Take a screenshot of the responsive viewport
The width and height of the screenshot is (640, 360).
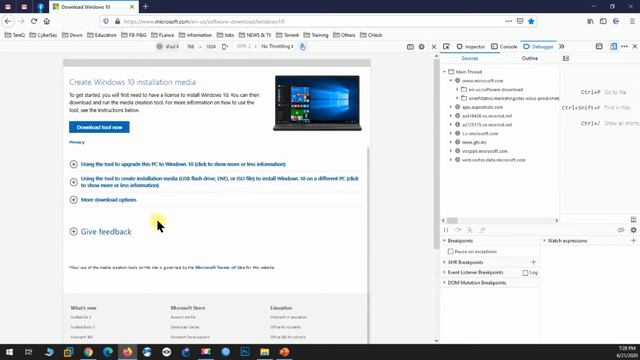pos(410,47)
